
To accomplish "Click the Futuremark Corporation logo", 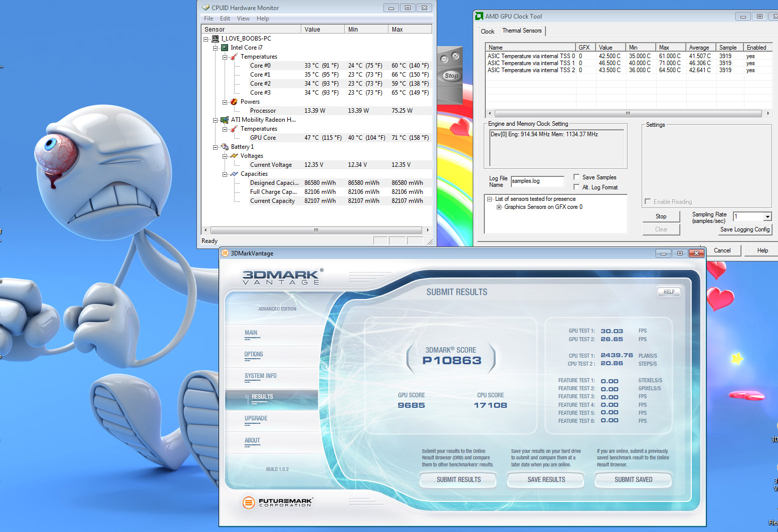I will coord(278,502).
